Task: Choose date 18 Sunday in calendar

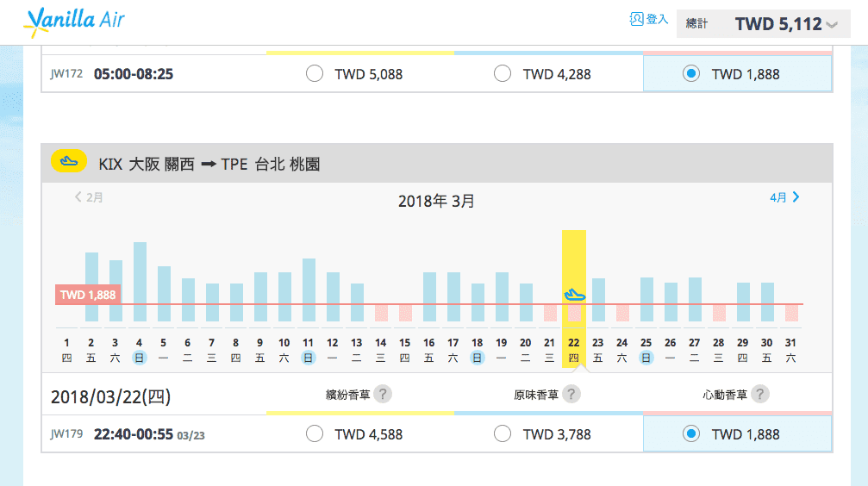Action: point(478,350)
